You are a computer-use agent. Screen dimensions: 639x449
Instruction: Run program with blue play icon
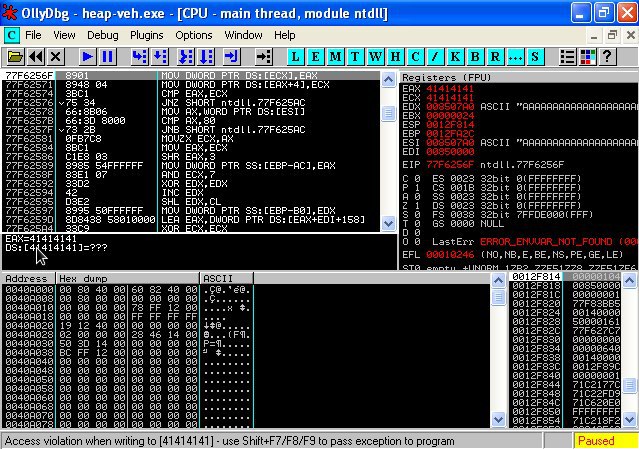click(x=87, y=57)
